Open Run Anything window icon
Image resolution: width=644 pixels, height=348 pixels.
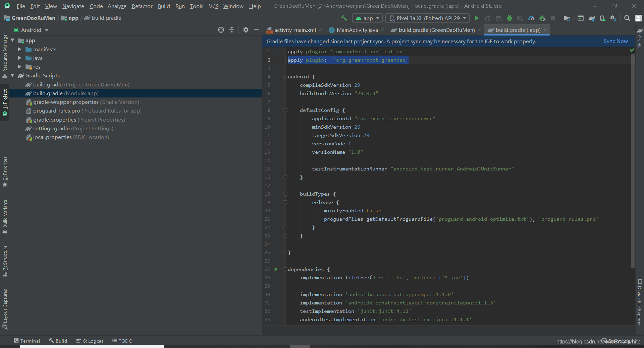tap(581, 18)
